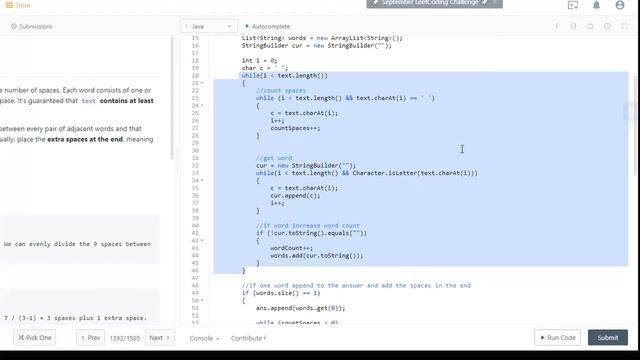Screen dimensions: 640x360
Task: Open the playground icon in header
Action: pyautogui.click(x=573, y=5)
